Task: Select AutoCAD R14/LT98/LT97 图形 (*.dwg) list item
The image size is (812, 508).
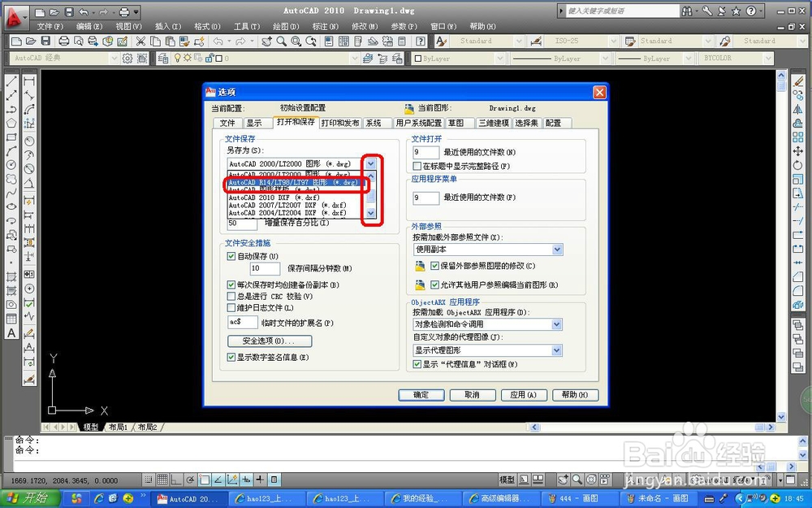Action: click(296, 182)
